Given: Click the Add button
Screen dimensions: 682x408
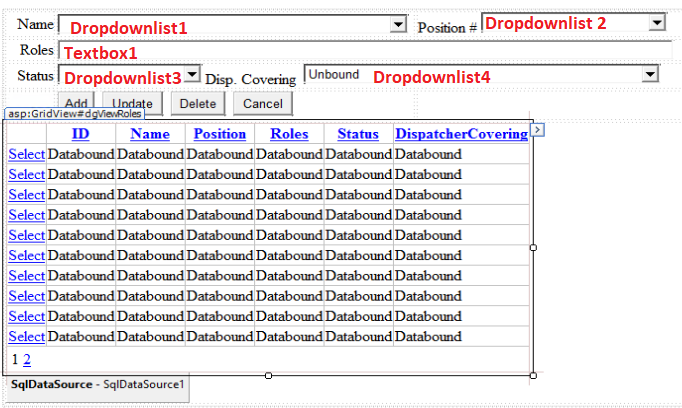Looking at the screenshot, I should (x=76, y=103).
